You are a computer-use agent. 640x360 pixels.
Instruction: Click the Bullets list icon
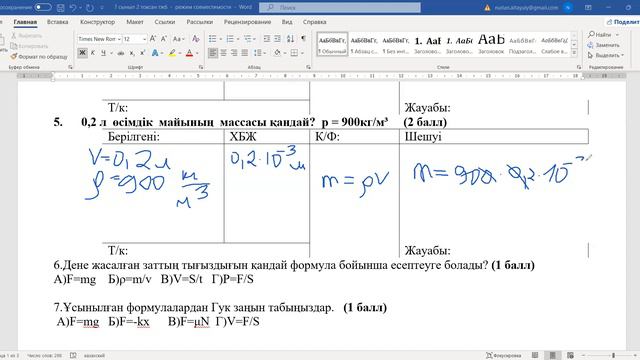[212, 39]
